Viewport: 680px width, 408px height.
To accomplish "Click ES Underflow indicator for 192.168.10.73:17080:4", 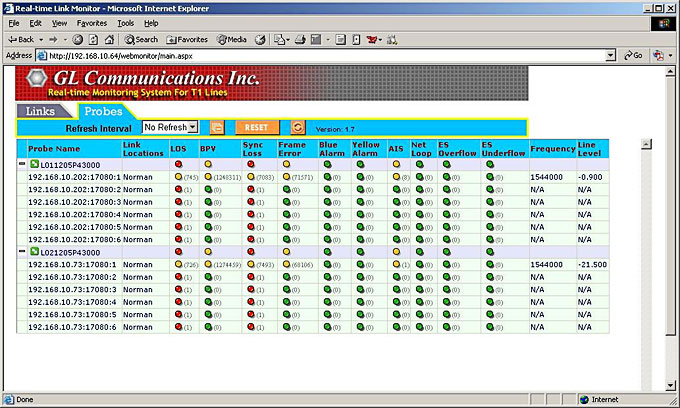I will pos(490,302).
